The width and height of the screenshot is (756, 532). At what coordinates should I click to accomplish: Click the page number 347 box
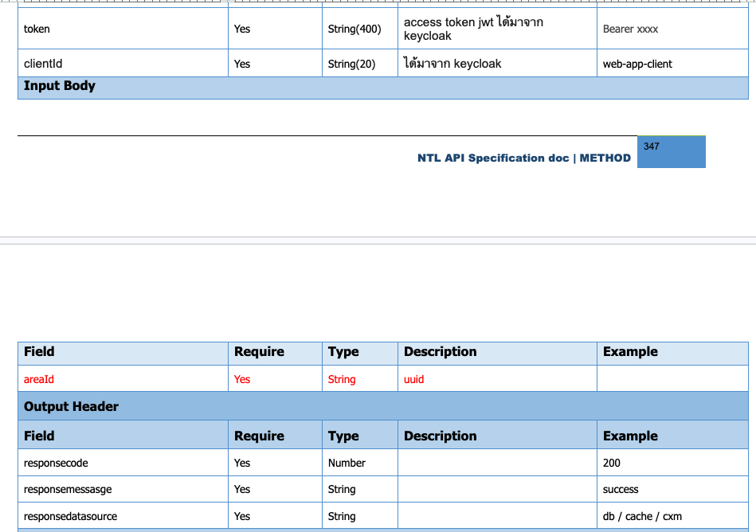pyautogui.click(x=671, y=152)
